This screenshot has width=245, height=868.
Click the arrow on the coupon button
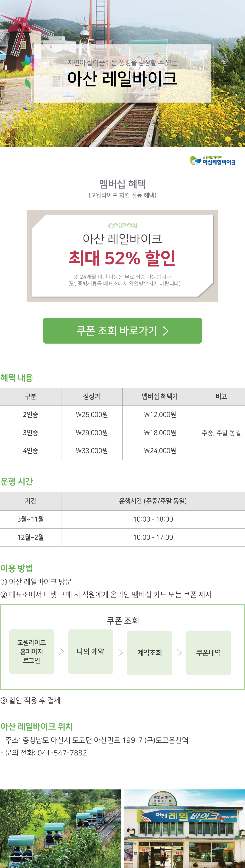click(x=165, y=331)
